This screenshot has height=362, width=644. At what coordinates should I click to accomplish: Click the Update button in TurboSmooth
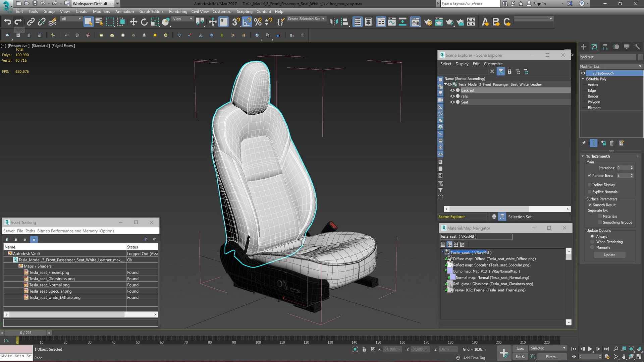609,255
